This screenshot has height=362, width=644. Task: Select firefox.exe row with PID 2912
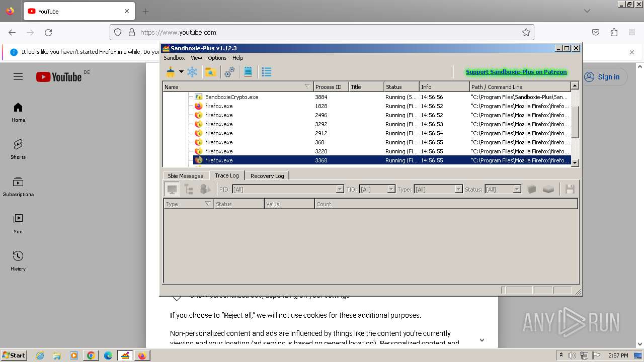[368, 133]
